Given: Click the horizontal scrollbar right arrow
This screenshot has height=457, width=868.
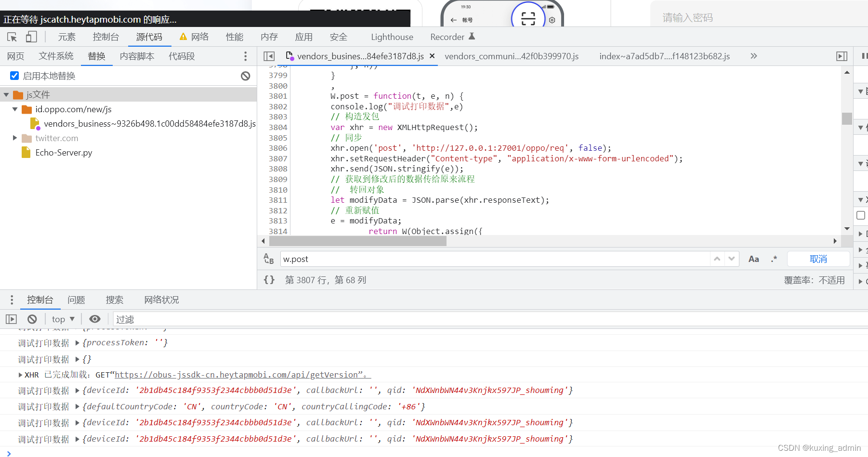Looking at the screenshot, I should tap(835, 241).
